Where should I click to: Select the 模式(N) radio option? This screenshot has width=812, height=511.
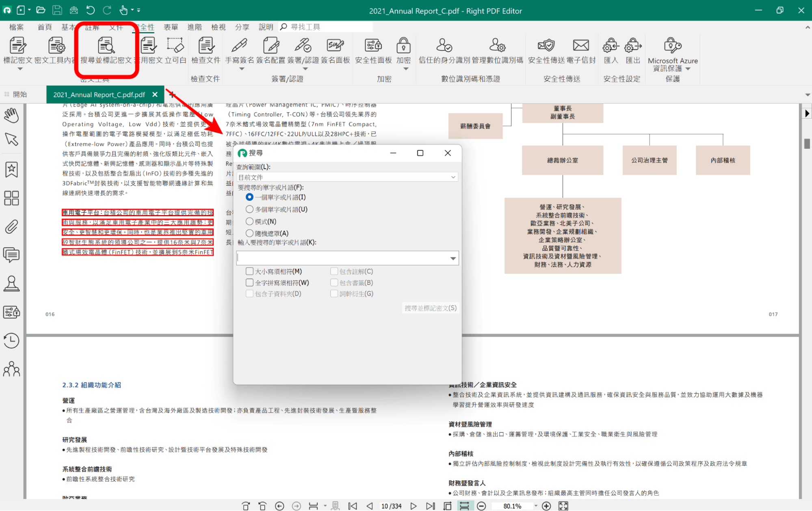(x=249, y=222)
